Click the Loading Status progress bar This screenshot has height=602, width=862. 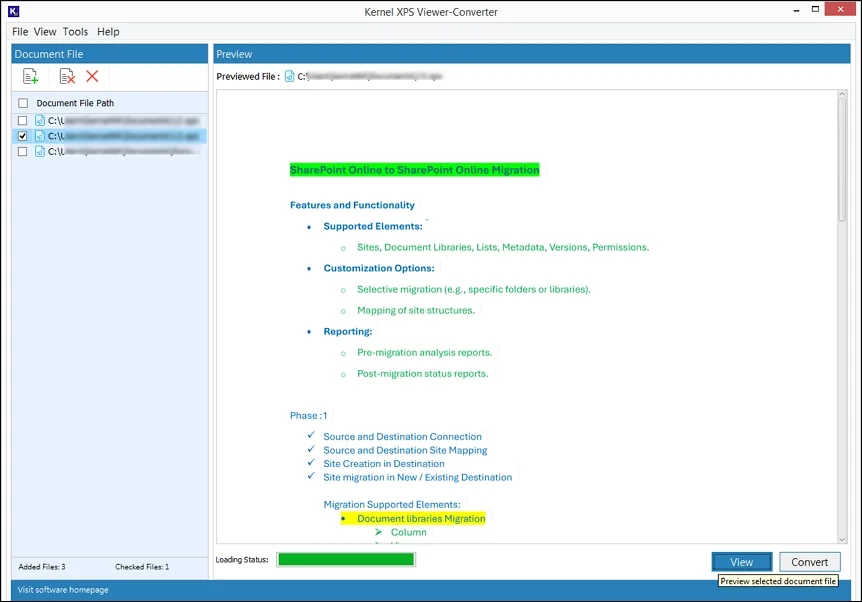point(346,559)
